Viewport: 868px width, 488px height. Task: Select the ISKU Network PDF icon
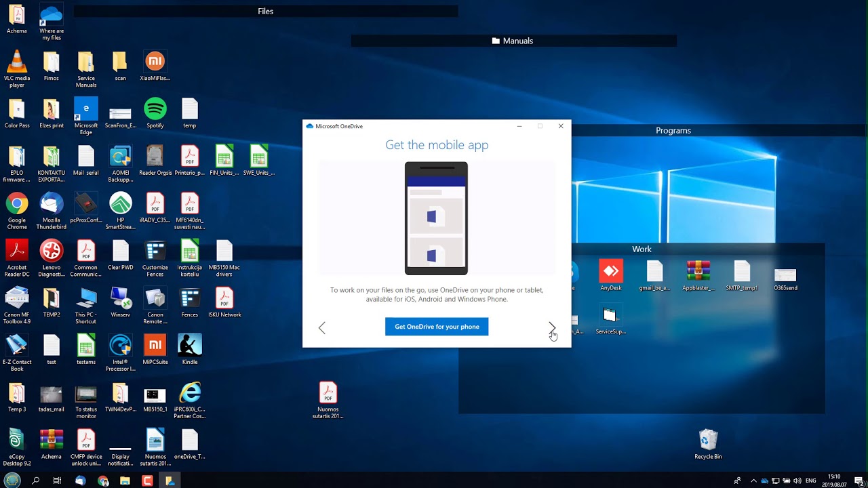pos(224,302)
